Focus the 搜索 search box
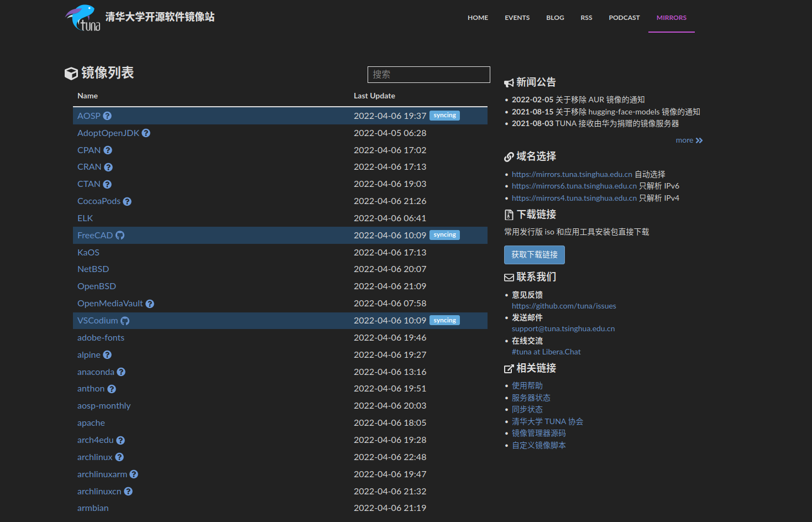Screen dimensions: 812x522 pos(429,75)
